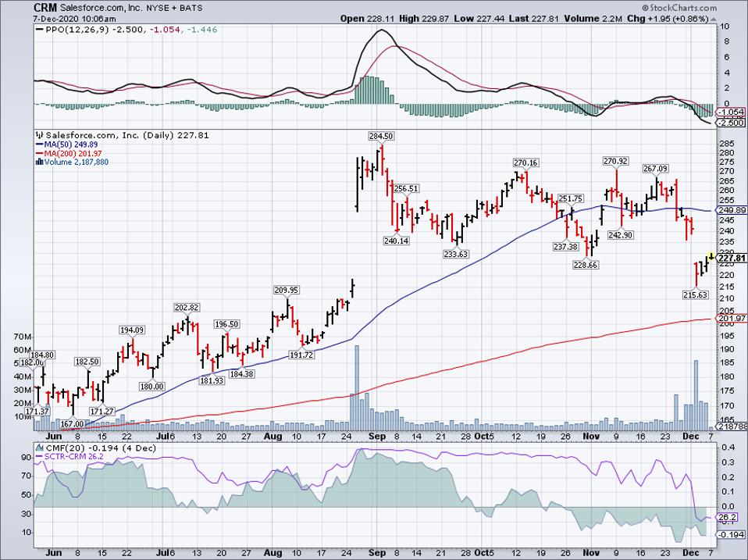Click the 196.50 price label
748x560 pixels.
[x=226, y=324]
